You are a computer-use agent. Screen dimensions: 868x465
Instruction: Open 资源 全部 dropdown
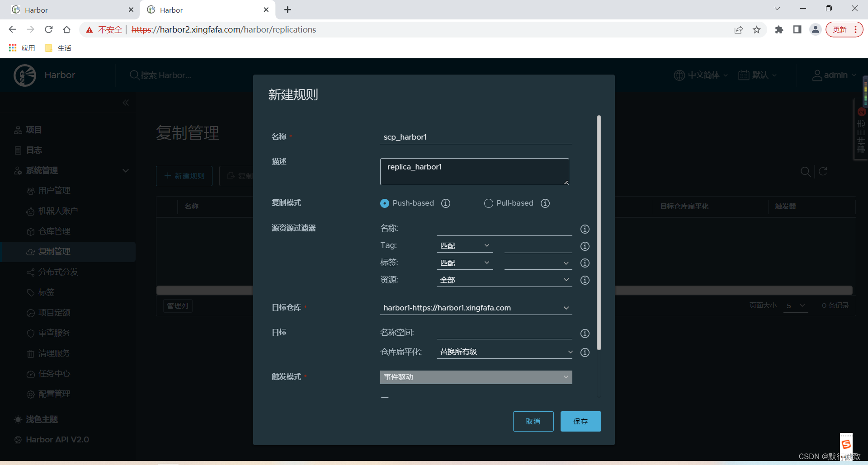(504, 280)
